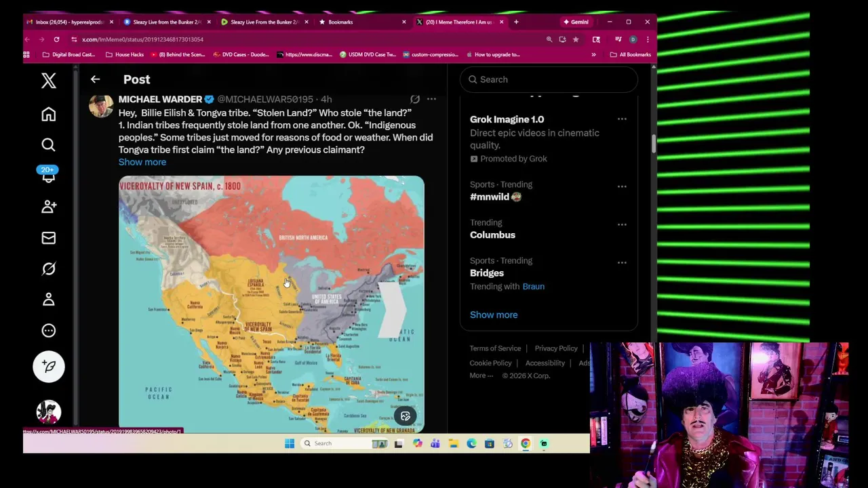Open All Bookmarks folder
868x488 pixels.
pyautogui.click(x=631, y=54)
